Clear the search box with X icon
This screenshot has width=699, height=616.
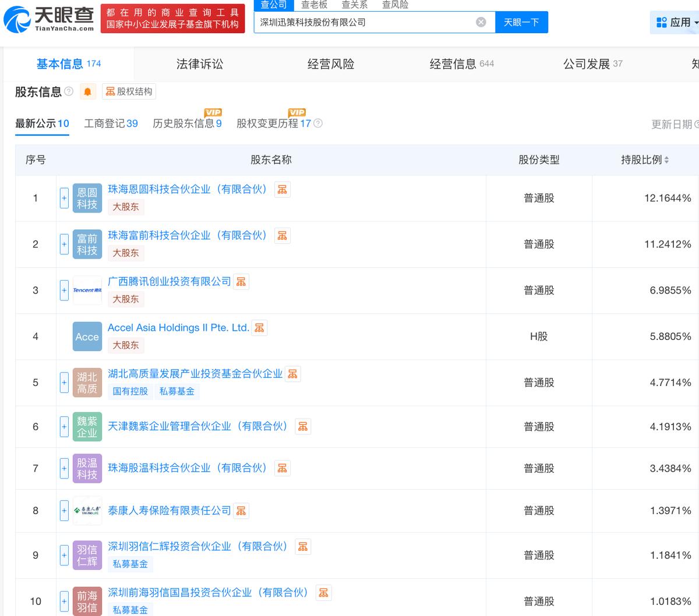[481, 22]
